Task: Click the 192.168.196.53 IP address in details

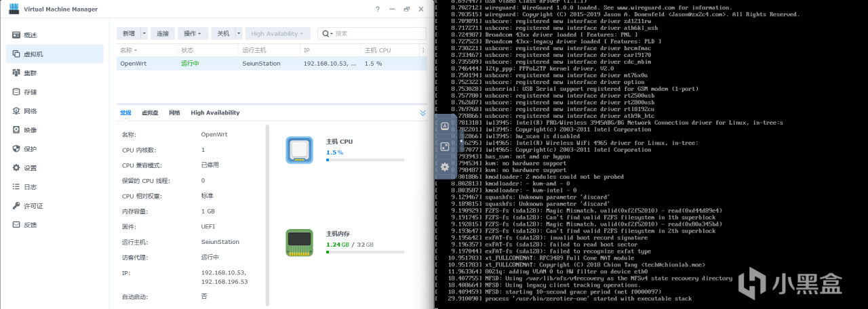Action: point(224,281)
